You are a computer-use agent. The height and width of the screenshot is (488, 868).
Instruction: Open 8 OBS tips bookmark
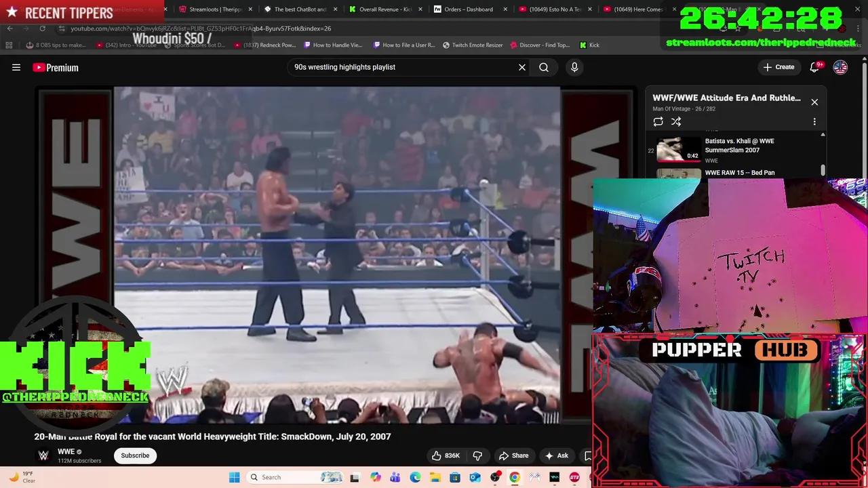tap(56, 45)
